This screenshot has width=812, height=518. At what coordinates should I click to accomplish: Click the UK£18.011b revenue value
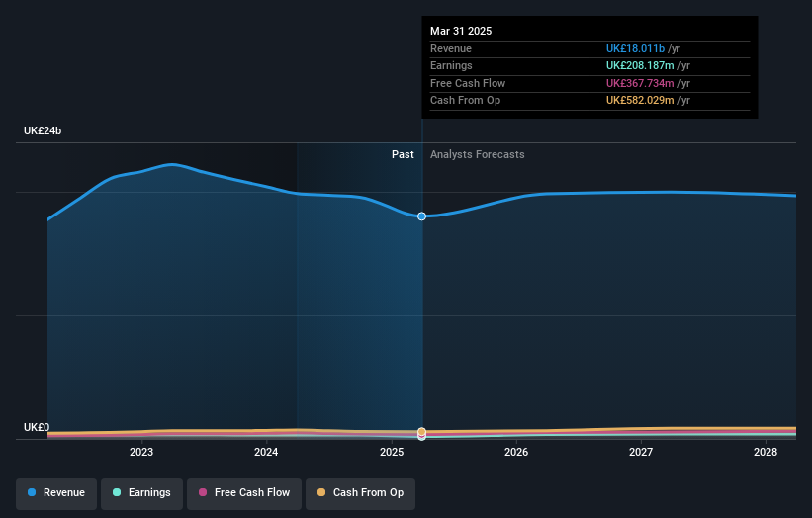coord(635,48)
